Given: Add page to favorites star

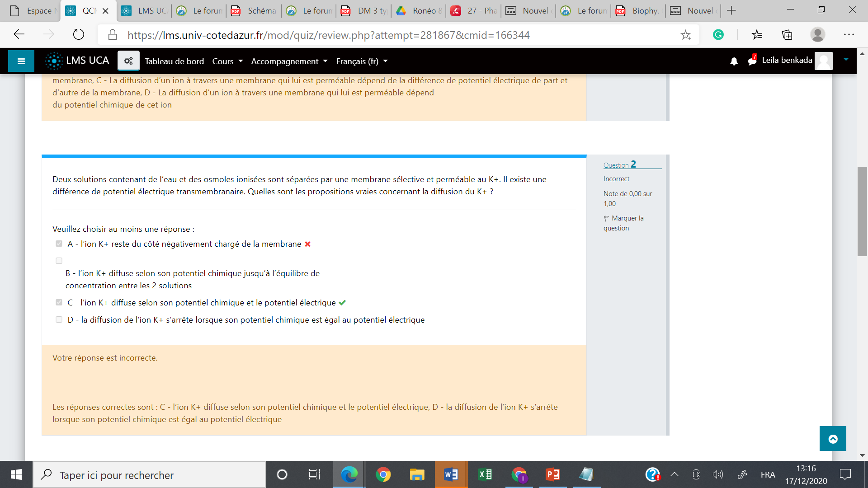Looking at the screenshot, I should 685,35.
